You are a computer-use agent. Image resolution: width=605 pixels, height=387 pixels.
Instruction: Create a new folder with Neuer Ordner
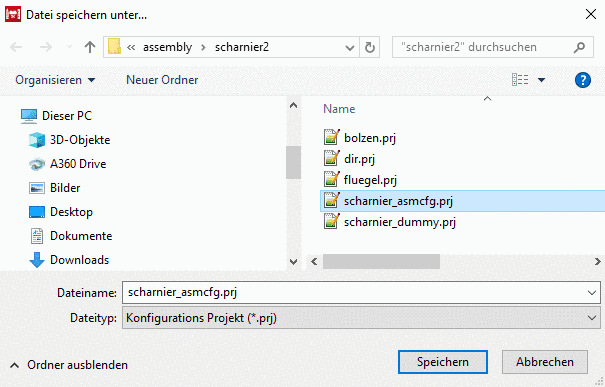tap(162, 80)
